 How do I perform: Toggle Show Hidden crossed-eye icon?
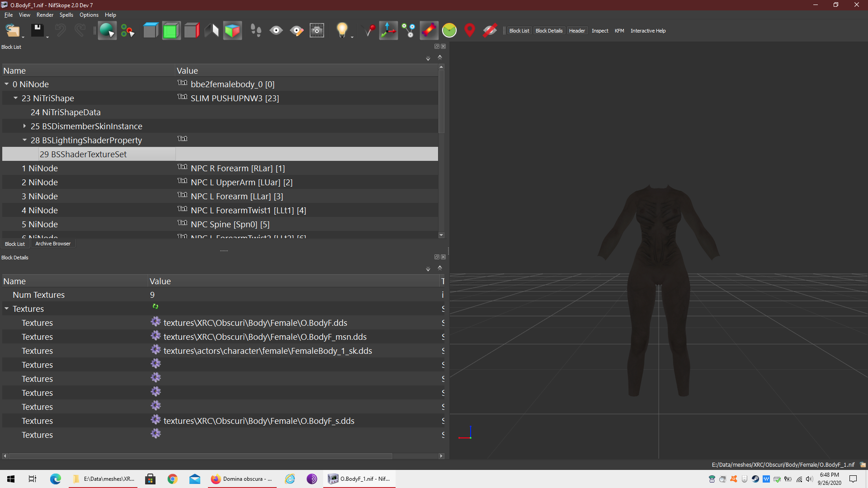(490, 31)
